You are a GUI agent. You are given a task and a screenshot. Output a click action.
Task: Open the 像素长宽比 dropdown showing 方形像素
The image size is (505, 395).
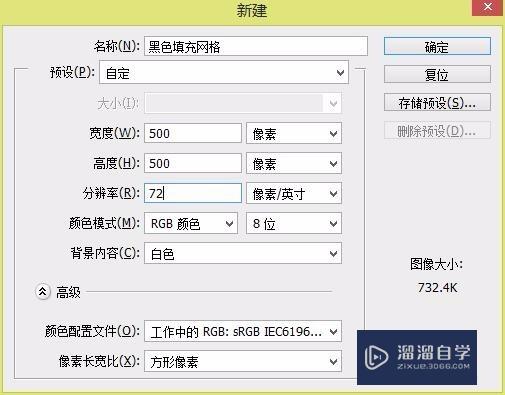point(243,361)
